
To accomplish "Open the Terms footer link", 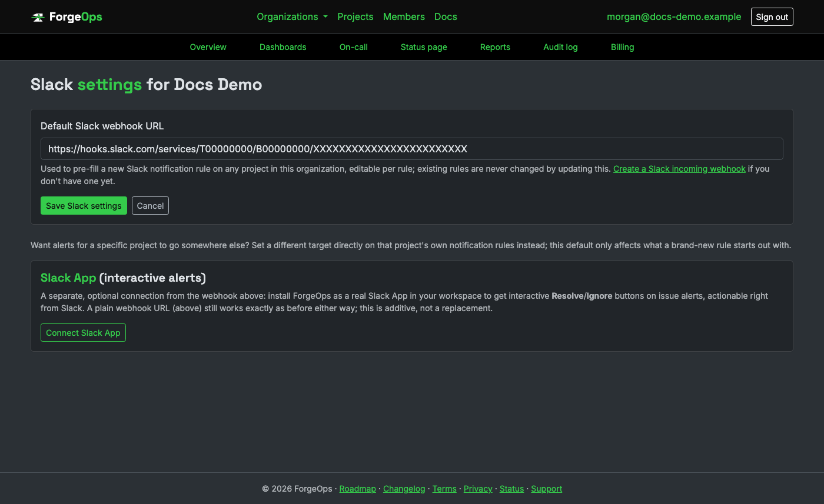I will pyautogui.click(x=444, y=489).
